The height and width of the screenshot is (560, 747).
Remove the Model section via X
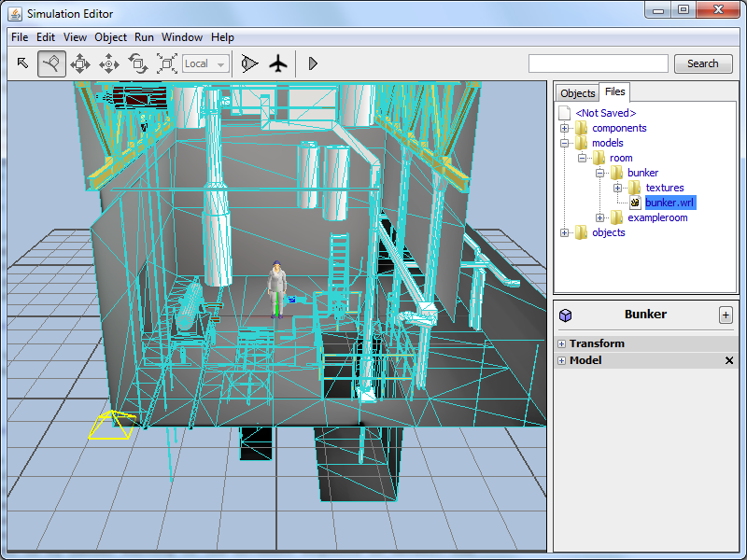729,360
